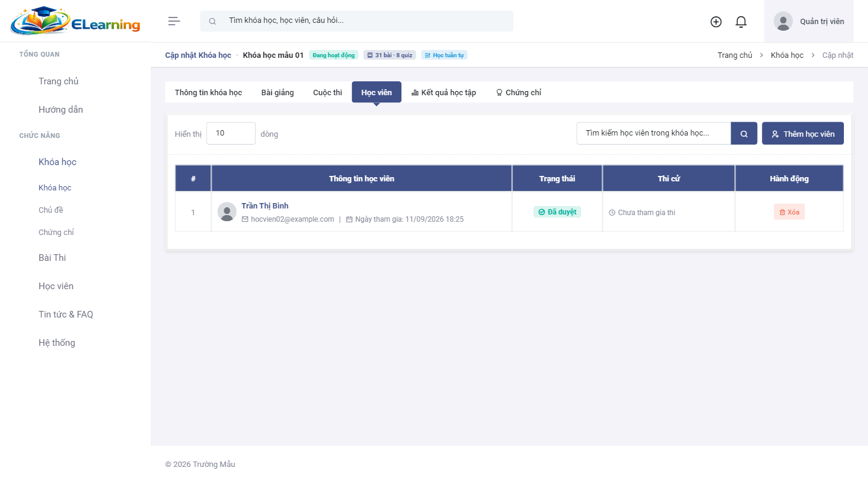Expand Bài Thi in the sidebar
This screenshot has width=868, height=482.
pyautogui.click(x=52, y=258)
